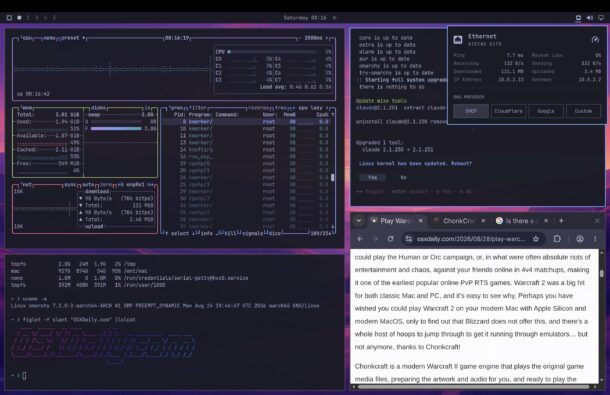Toggle the btop mem box label
This screenshot has width=610, height=395.
click(x=27, y=107)
